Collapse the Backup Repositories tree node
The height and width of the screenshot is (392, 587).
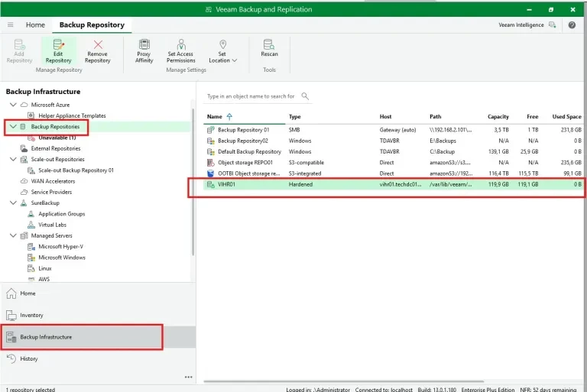tap(13, 127)
